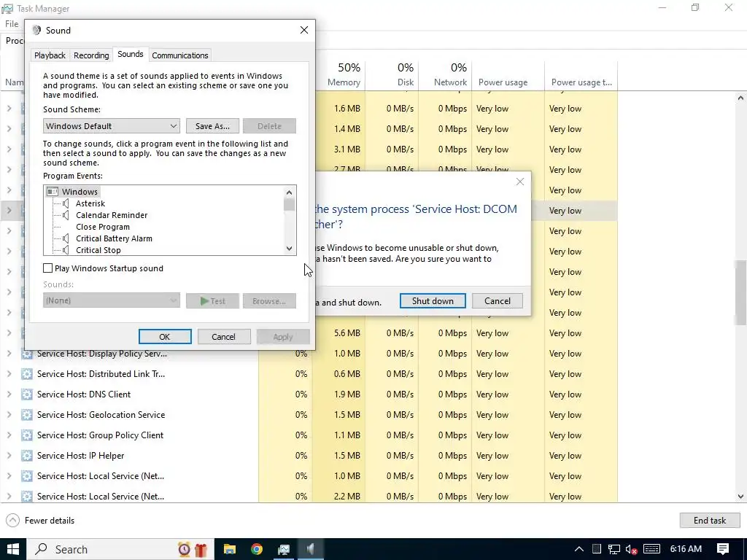
Task: Click the Browse... button
Action: point(269,301)
